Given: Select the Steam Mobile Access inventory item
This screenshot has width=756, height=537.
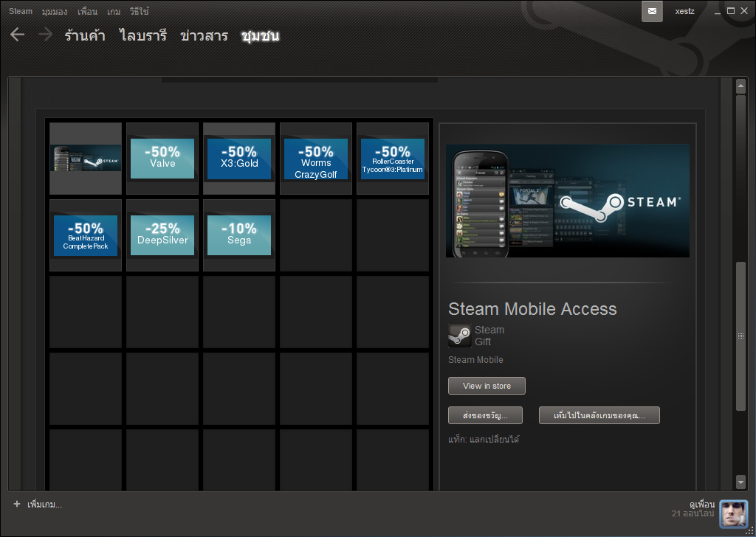Looking at the screenshot, I should (x=86, y=159).
